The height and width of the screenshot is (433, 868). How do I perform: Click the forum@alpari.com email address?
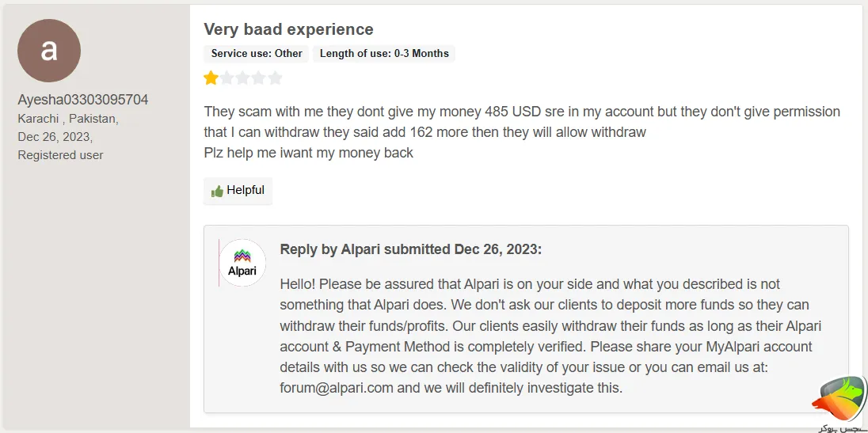[337, 388]
